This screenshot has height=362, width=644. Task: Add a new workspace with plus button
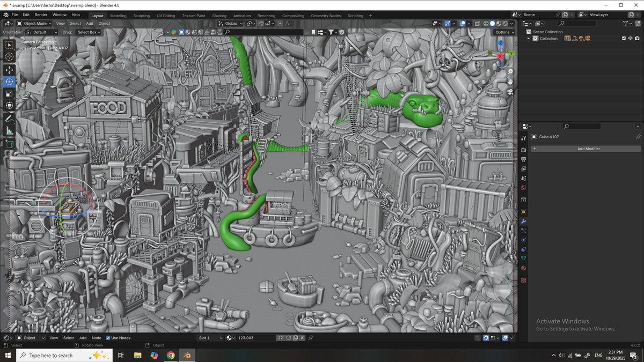(x=370, y=16)
